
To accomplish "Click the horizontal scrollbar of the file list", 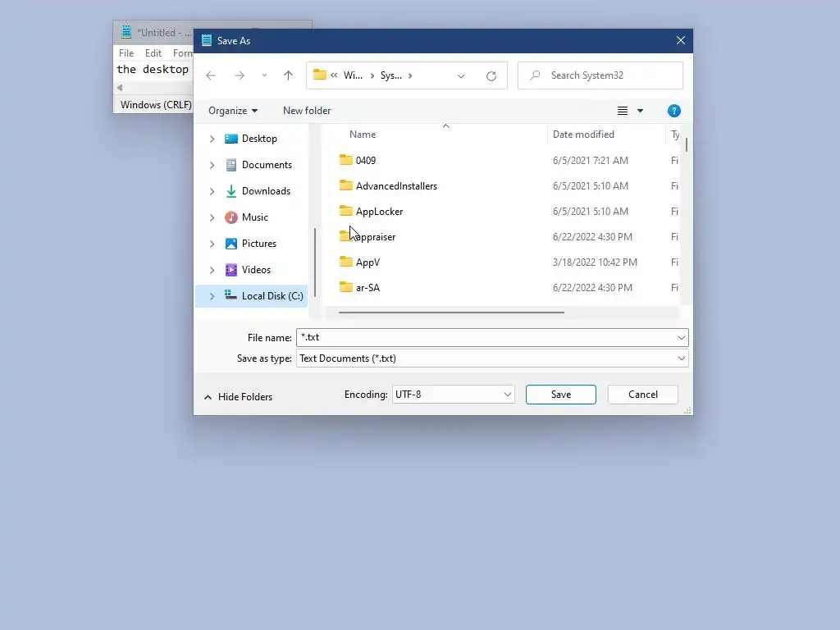I will [x=451, y=313].
